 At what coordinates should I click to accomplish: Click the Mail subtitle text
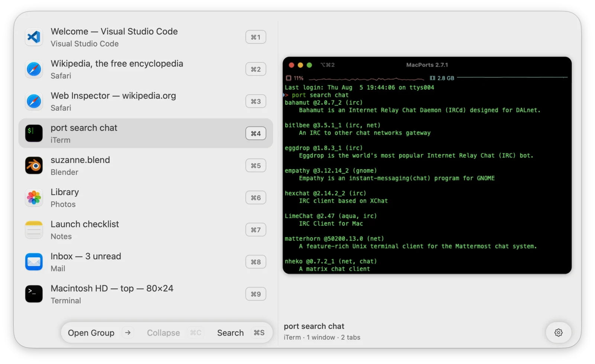pyautogui.click(x=58, y=268)
